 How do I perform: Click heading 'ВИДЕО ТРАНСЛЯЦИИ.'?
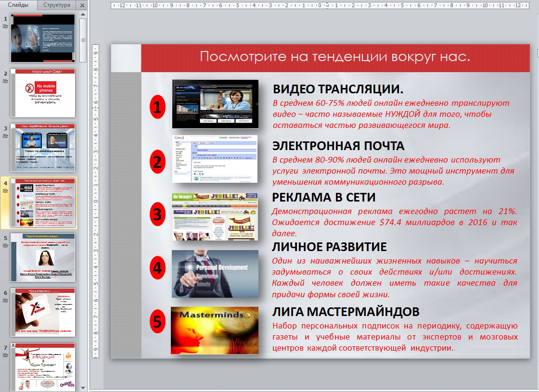coord(338,89)
